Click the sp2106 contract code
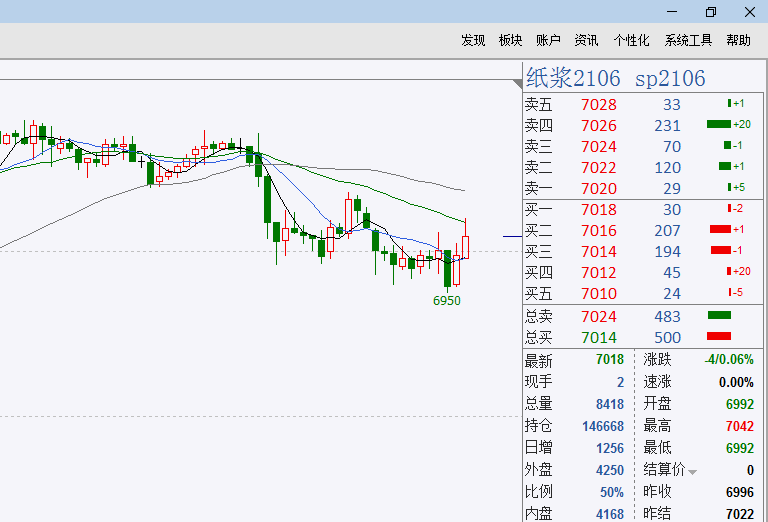768x522 pixels. pos(670,78)
